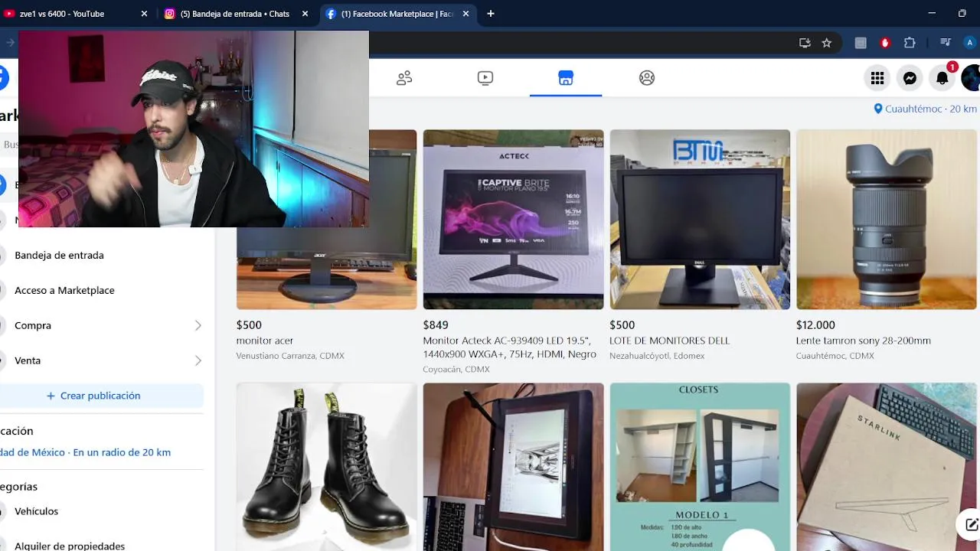Open the Friends icon in Facebook navigation
The width and height of the screenshot is (980, 551).
[404, 78]
